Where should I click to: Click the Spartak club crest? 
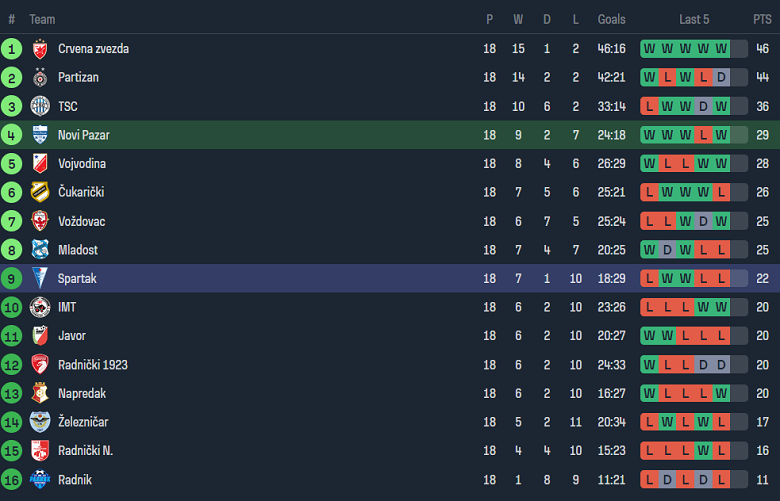40,279
